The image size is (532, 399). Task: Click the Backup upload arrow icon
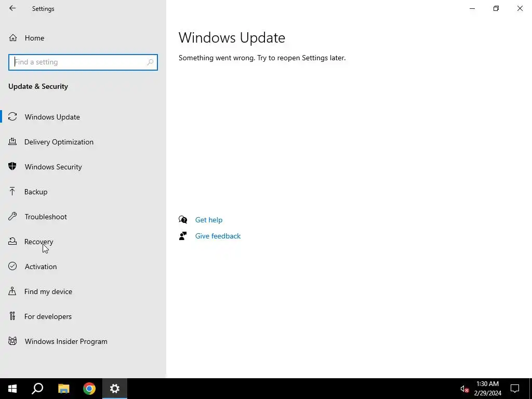(12, 191)
